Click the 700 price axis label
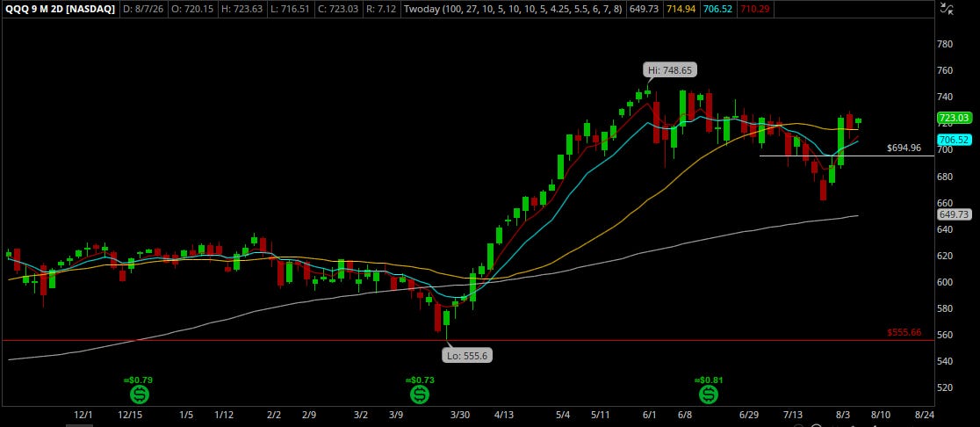980x427 pixels. pyautogui.click(x=945, y=150)
